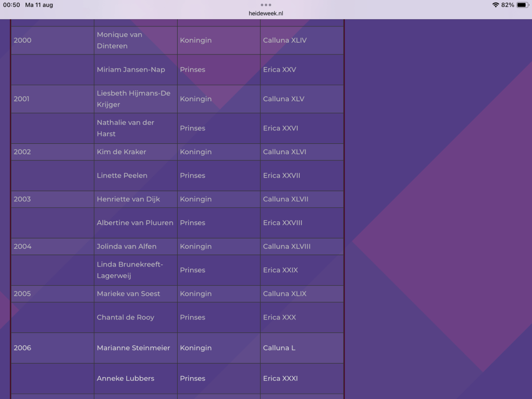
Task: Click Miriam Jansen-Nap in the table
Action: tap(131, 70)
